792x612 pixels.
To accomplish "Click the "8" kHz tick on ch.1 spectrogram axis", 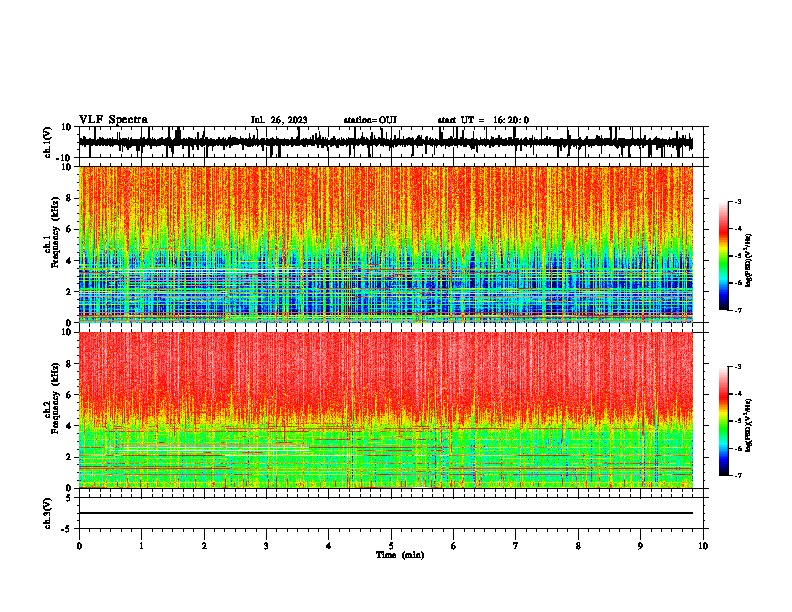I will [x=69, y=198].
